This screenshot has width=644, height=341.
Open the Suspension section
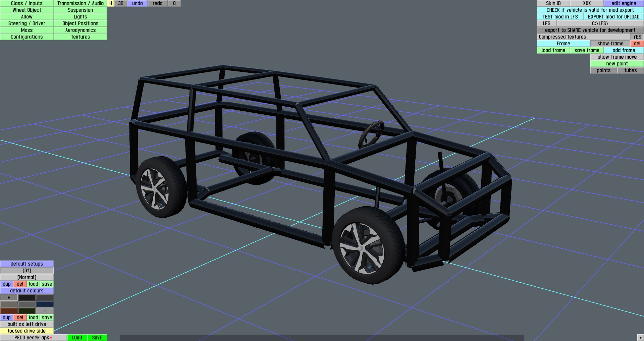(80, 10)
